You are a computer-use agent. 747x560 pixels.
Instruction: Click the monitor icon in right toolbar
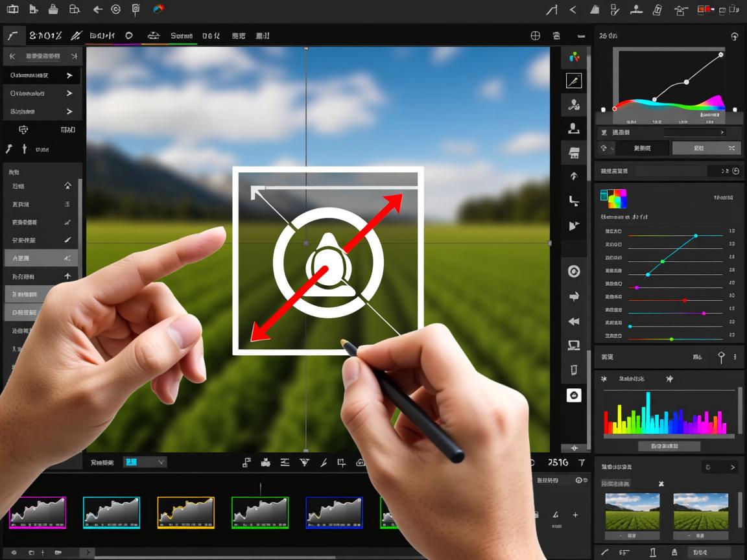574,345
